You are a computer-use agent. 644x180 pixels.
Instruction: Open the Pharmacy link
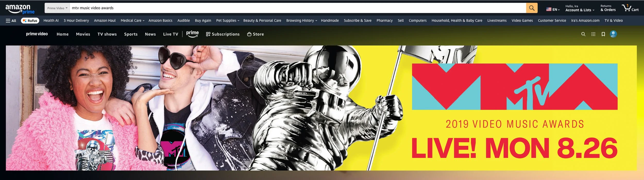click(x=384, y=21)
